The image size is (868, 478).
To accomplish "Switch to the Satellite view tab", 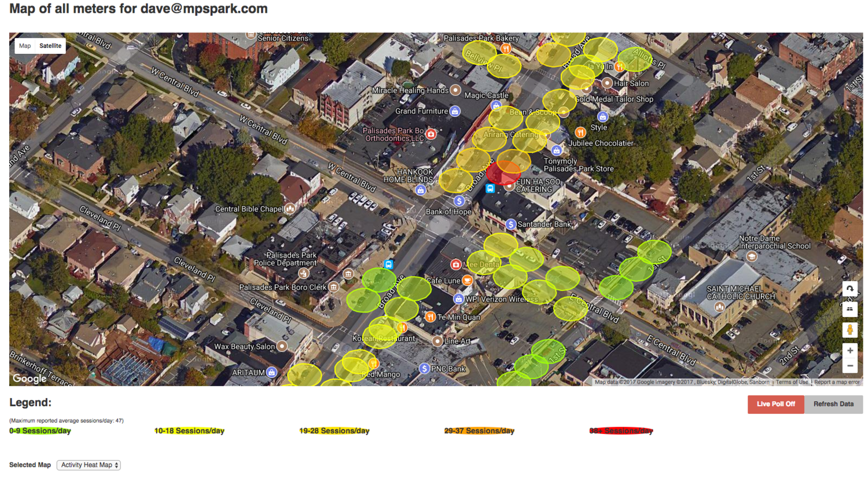I will (x=50, y=46).
